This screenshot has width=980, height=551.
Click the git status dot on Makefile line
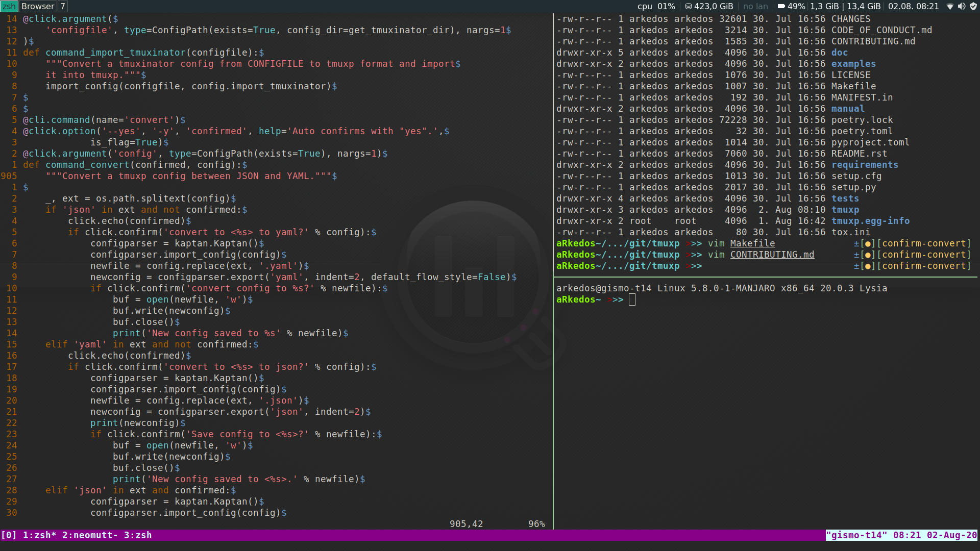pos(868,244)
